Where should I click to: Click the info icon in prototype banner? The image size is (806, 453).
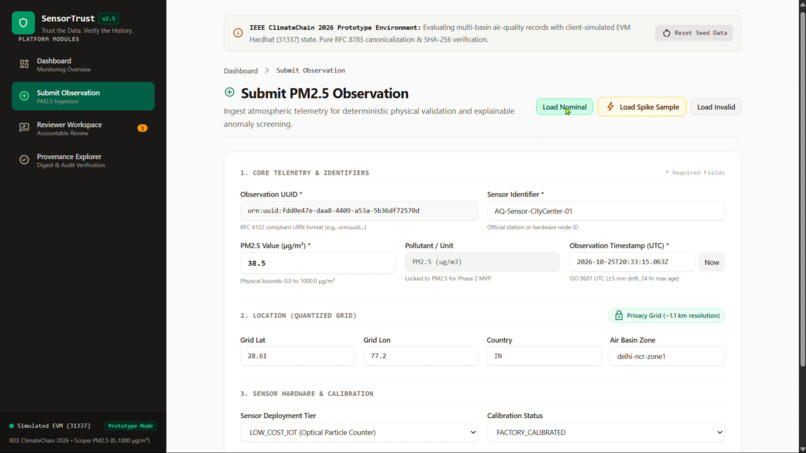238,33
